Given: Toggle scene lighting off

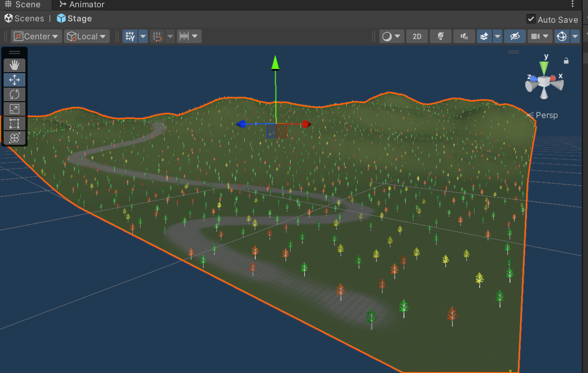Looking at the screenshot, I should click(440, 36).
